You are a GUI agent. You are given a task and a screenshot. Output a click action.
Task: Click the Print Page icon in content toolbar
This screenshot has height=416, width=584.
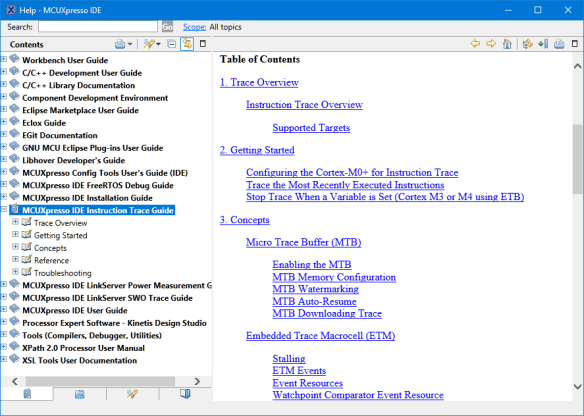(559, 44)
